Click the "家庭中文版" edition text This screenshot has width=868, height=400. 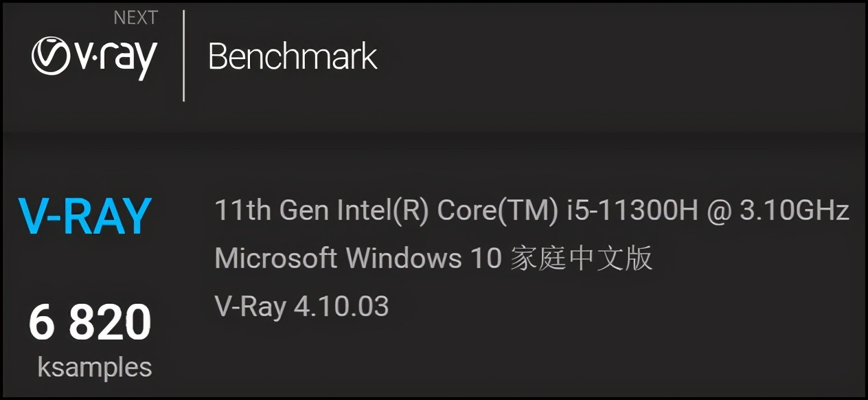(581, 258)
